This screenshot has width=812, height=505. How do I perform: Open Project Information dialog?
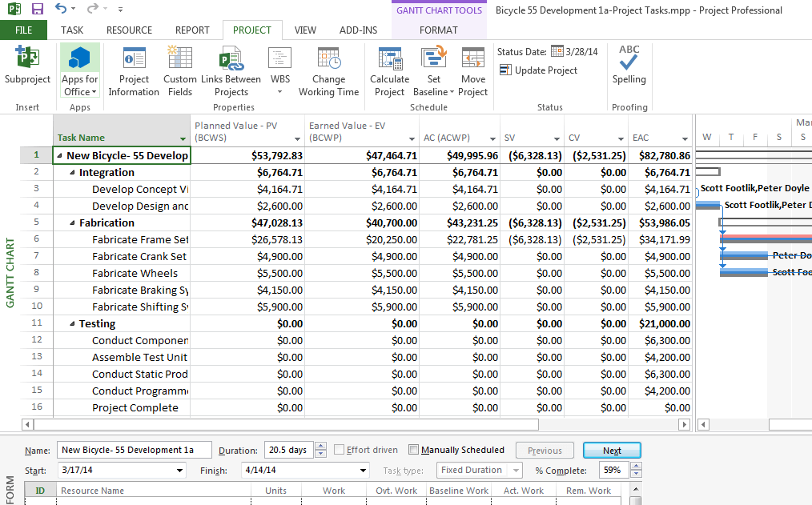point(134,71)
